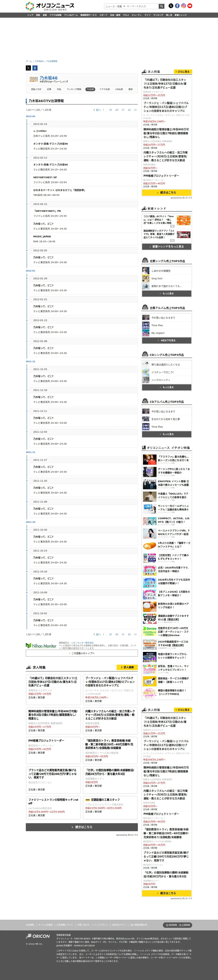The width and height of the screenshot is (218, 980).
Task: Select the 歌詞 profile tab
Action: (131, 89)
